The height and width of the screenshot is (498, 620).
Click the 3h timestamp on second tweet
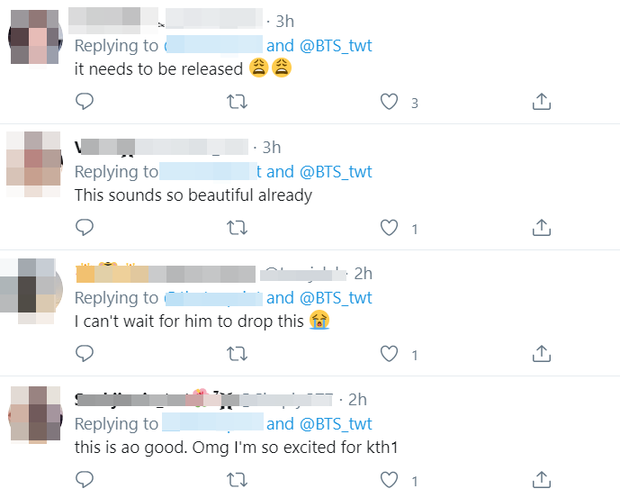[x=271, y=147]
